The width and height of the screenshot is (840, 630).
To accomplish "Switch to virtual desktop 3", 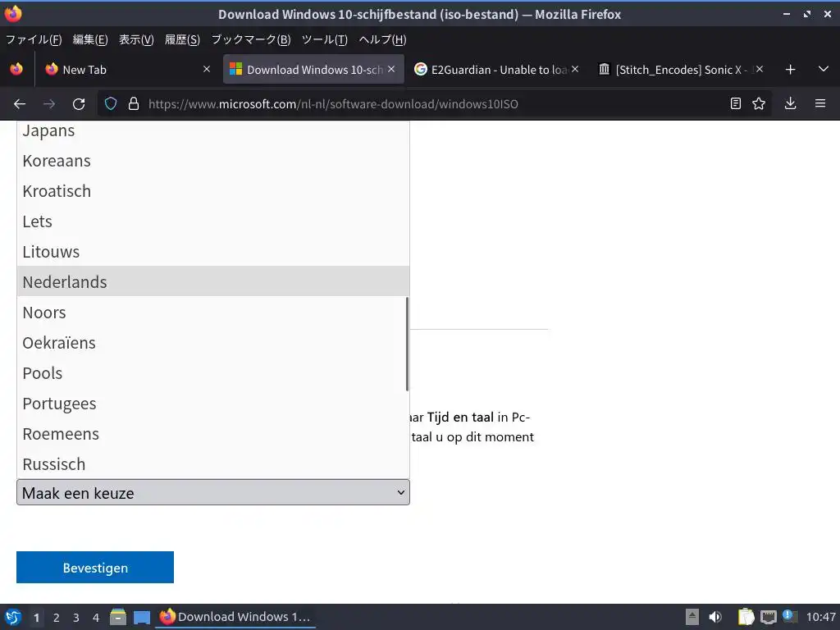I will pos(76,618).
